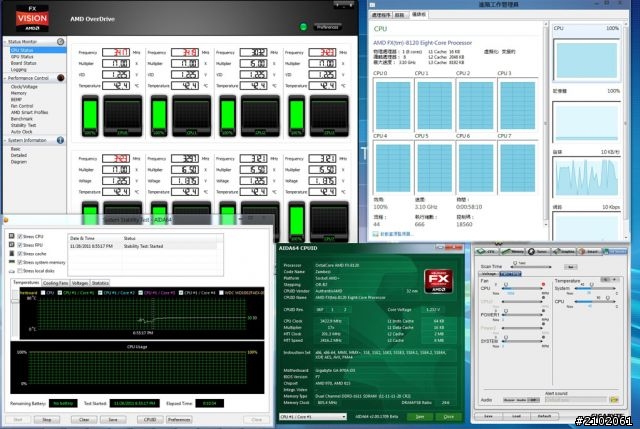The width and height of the screenshot is (640, 429).
Task: Click the FX Vision AMD logo
Action: pos(32,18)
